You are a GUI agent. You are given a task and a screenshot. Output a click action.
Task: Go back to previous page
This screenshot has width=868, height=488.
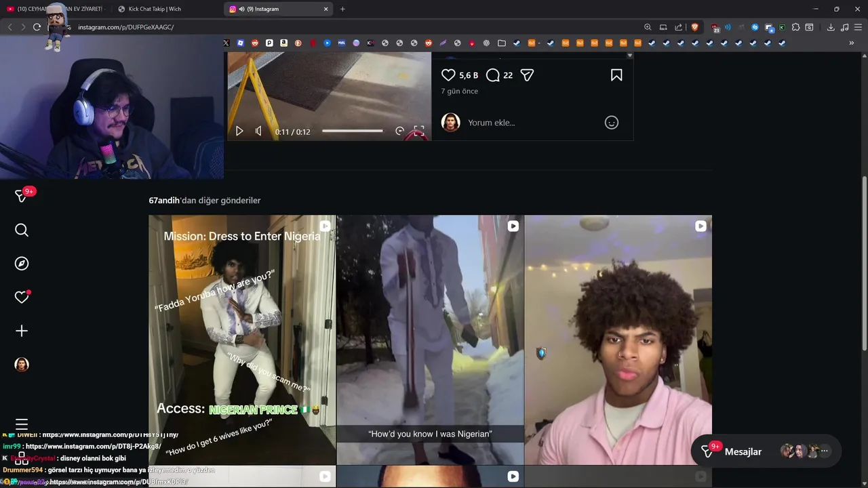[x=9, y=27]
